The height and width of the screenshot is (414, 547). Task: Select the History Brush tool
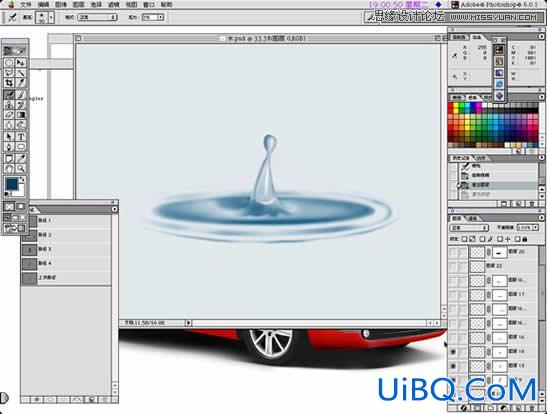(21, 104)
